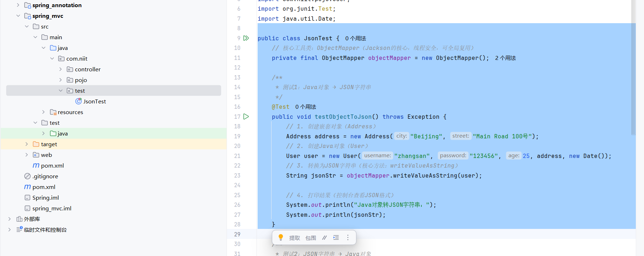Click the main folder icon
This screenshot has width=644, height=256.
45,37
